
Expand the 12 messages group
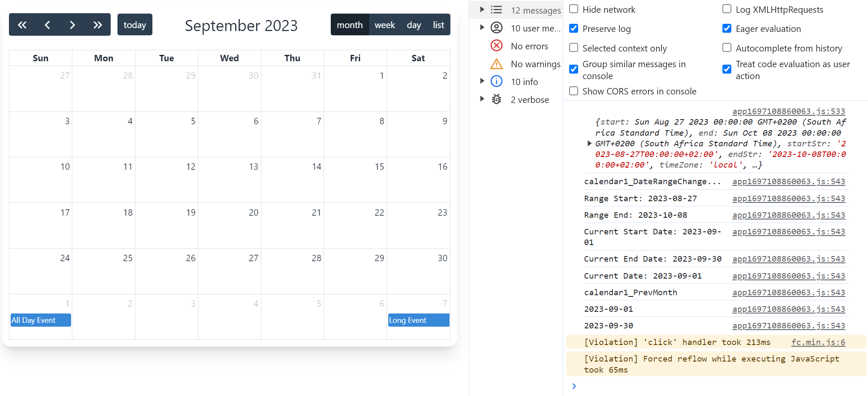[x=482, y=10]
